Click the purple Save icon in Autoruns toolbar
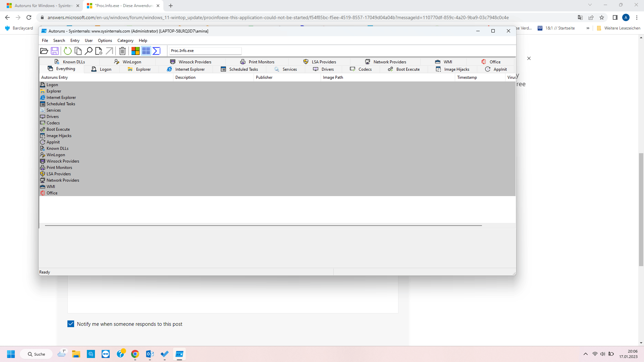Image resolution: width=644 pixels, height=362 pixels. 55,51
